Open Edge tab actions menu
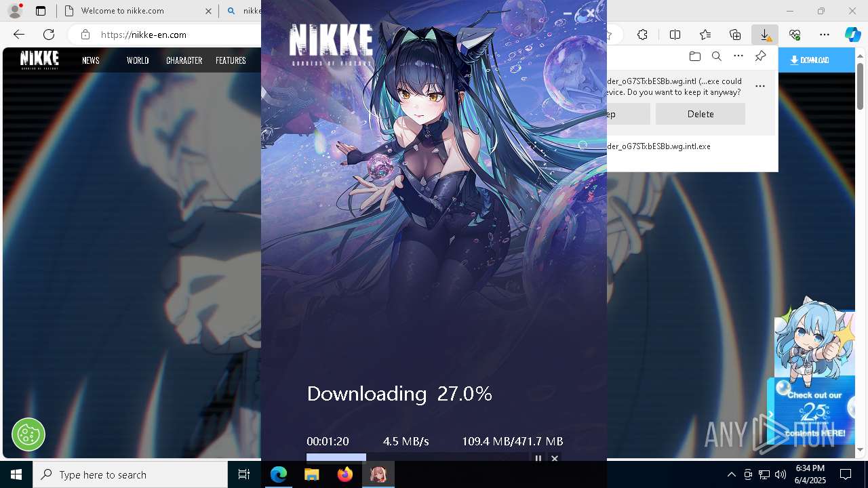This screenshot has width=868, height=488. coord(41,11)
